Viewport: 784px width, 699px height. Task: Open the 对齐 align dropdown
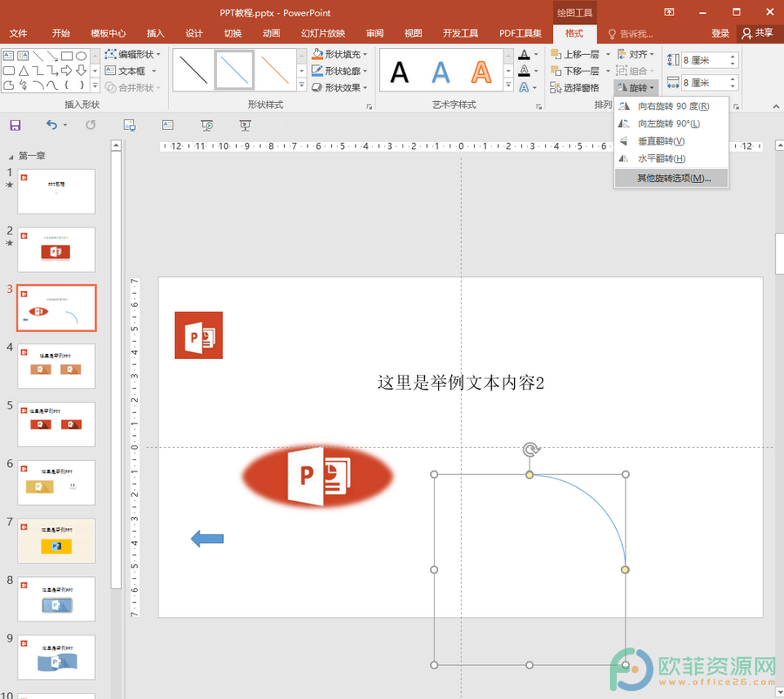click(x=636, y=54)
